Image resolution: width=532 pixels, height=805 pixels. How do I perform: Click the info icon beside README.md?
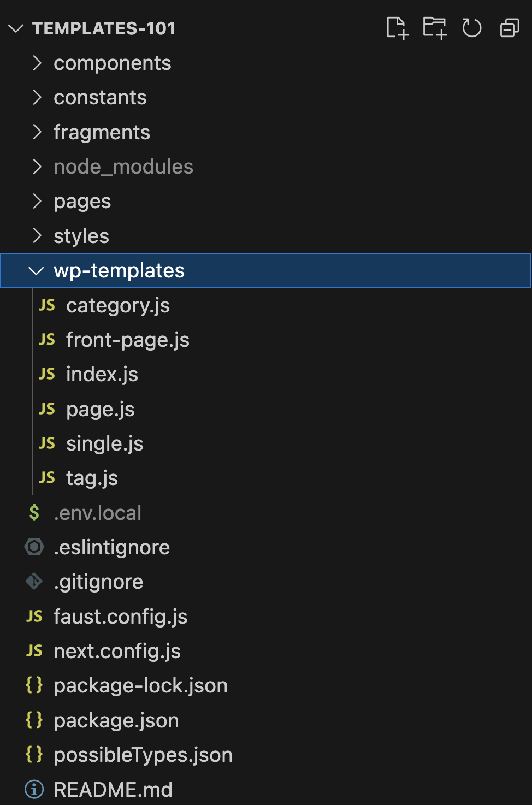click(34, 789)
